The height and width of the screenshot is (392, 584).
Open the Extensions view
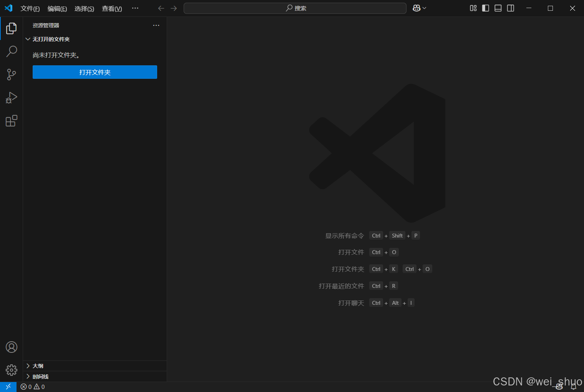tap(12, 121)
